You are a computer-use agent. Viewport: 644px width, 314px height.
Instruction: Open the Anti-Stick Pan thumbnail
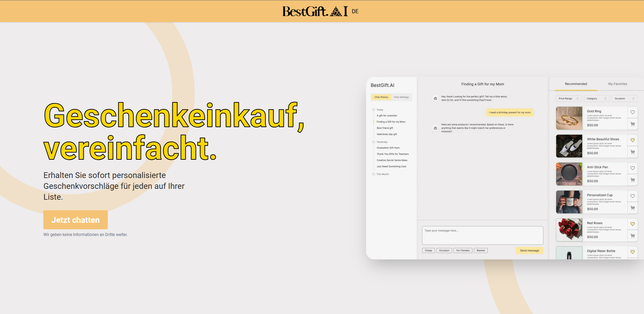(569, 174)
